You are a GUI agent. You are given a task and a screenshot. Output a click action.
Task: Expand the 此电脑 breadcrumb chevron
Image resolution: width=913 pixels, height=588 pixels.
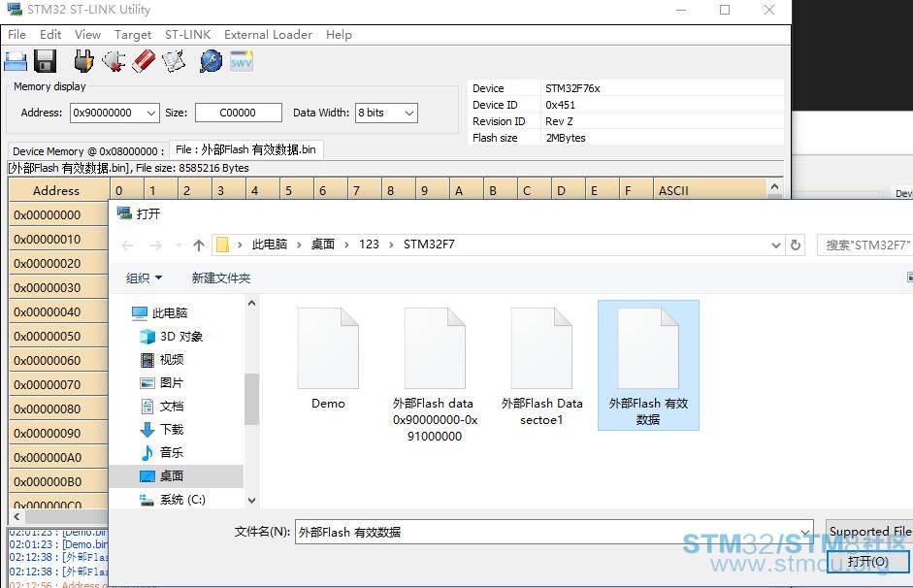point(299,245)
